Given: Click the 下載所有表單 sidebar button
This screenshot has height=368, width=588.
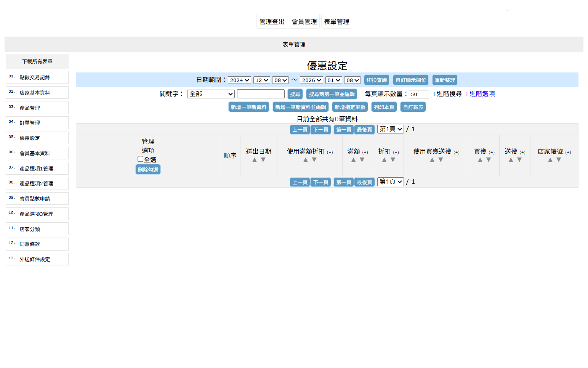Looking at the screenshot, I should [37, 61].
